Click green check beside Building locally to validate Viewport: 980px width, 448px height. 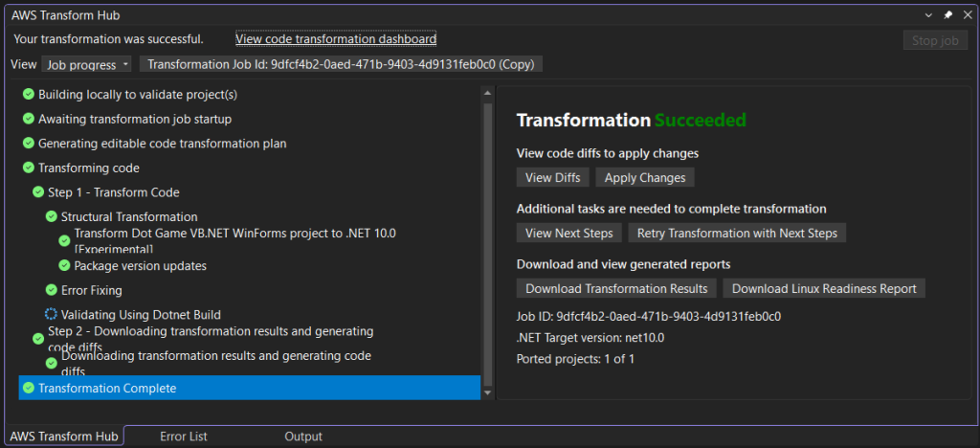(28, 95)
